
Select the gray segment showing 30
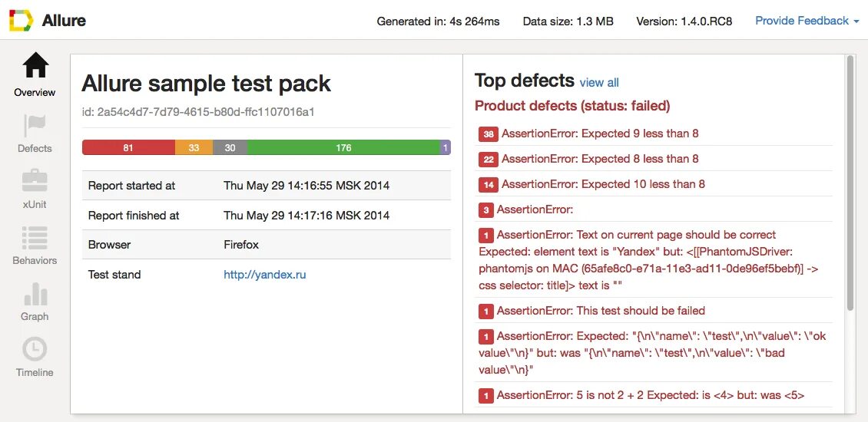click(230, 147)
